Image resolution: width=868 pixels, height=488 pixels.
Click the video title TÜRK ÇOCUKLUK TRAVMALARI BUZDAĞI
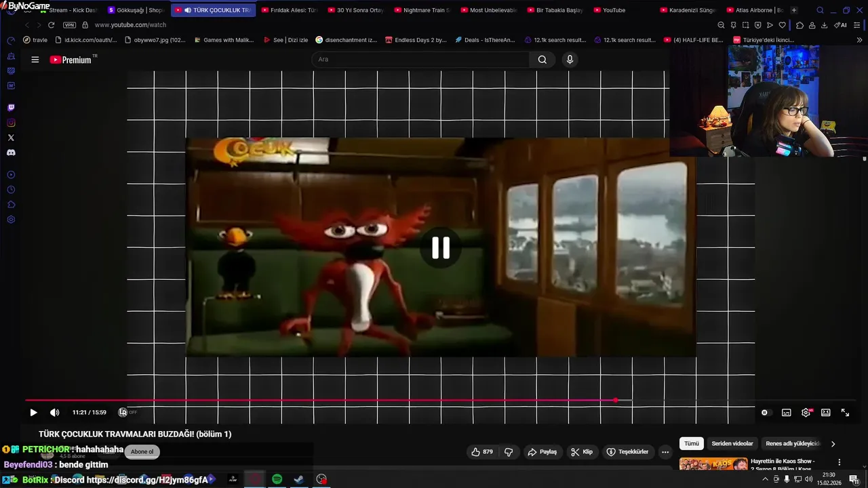click(x=135, y=434)
